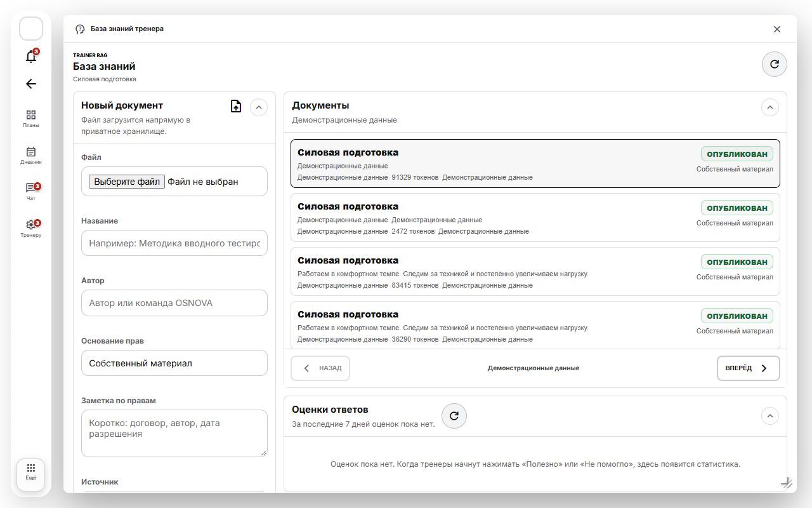Collapse the Документы panel

pos(769,107)
